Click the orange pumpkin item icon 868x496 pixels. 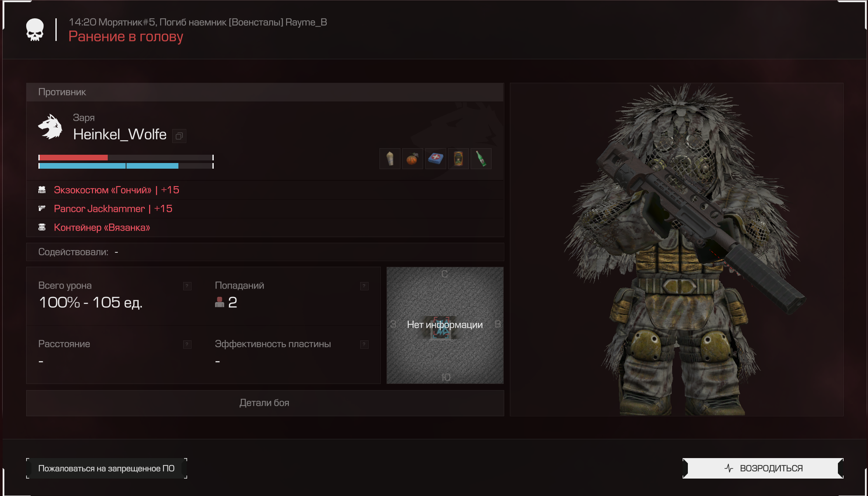tap(413, 159)
